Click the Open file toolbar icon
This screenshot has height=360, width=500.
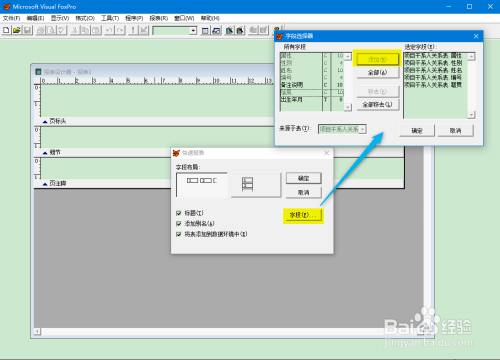(x=17, y=30)
